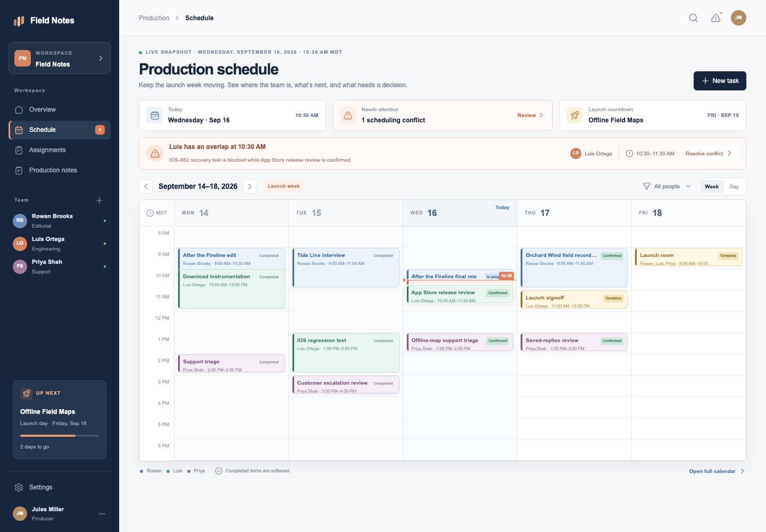Click the New task button

tap(720, 81)
